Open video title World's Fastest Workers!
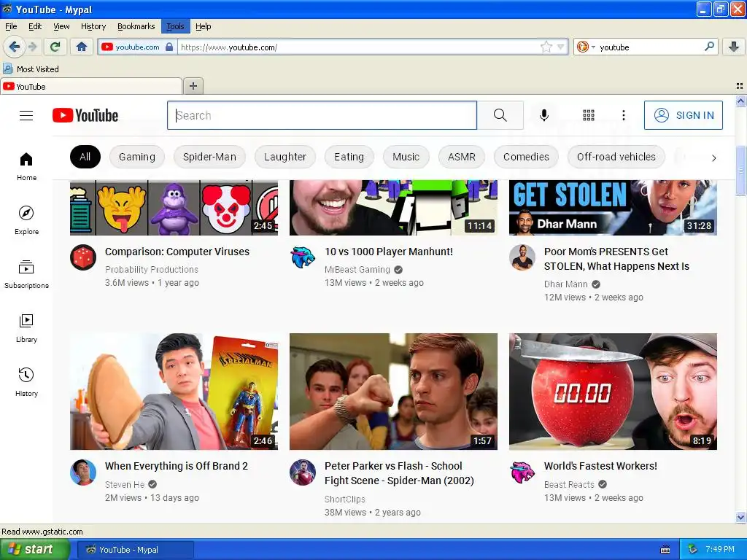The image size is (747, 560). coord(600,466)
